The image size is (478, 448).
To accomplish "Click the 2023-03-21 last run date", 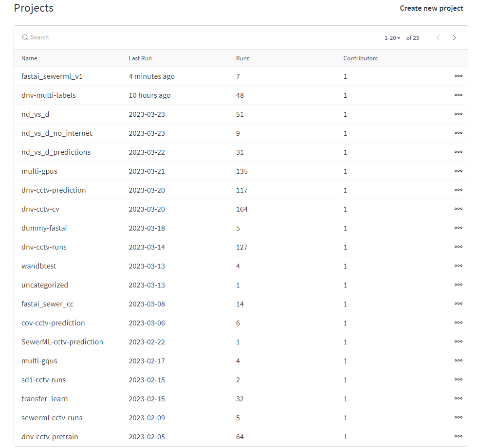I will [147, 171].
